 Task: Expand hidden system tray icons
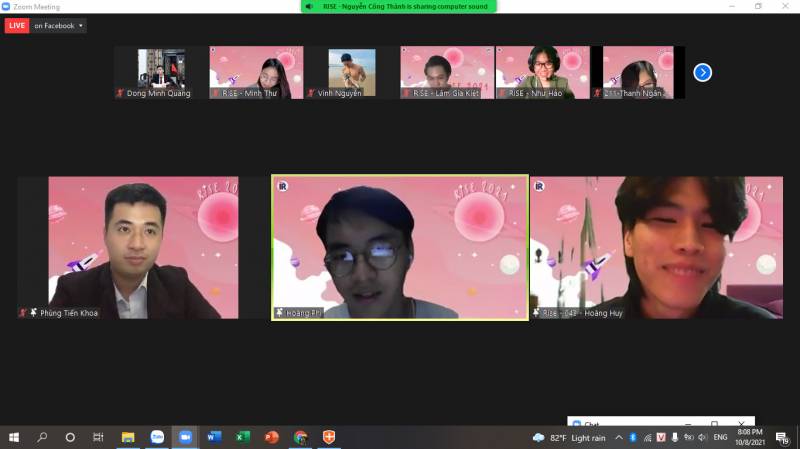tap(618, 437)
